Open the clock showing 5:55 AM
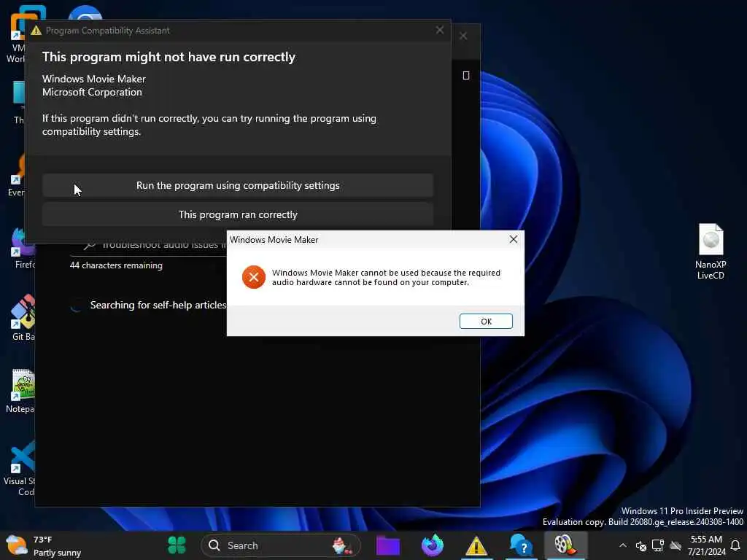Screen dimensions: 747x560 [x=706, y=545]
